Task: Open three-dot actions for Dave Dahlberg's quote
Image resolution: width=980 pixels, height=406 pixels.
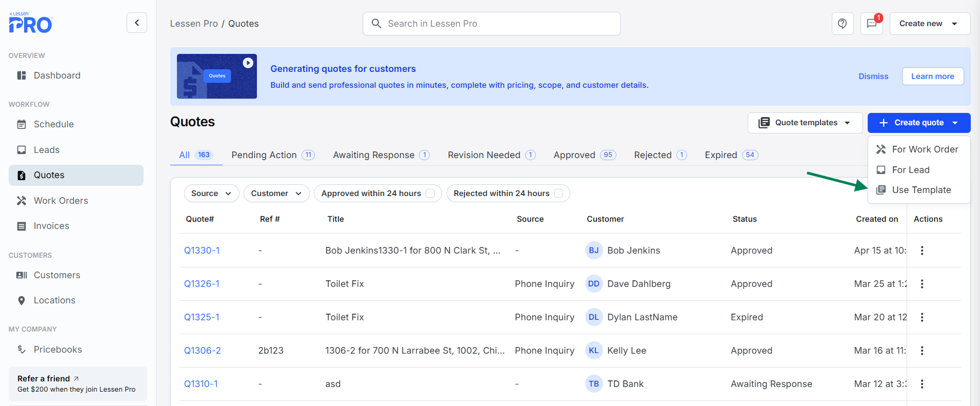Action: tap(922, 284)
